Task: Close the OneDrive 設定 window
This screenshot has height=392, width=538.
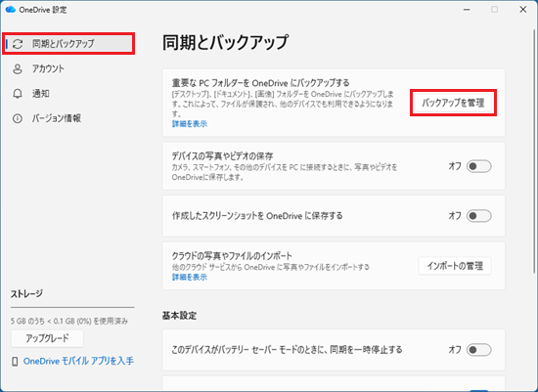Action: click(523, 10)
